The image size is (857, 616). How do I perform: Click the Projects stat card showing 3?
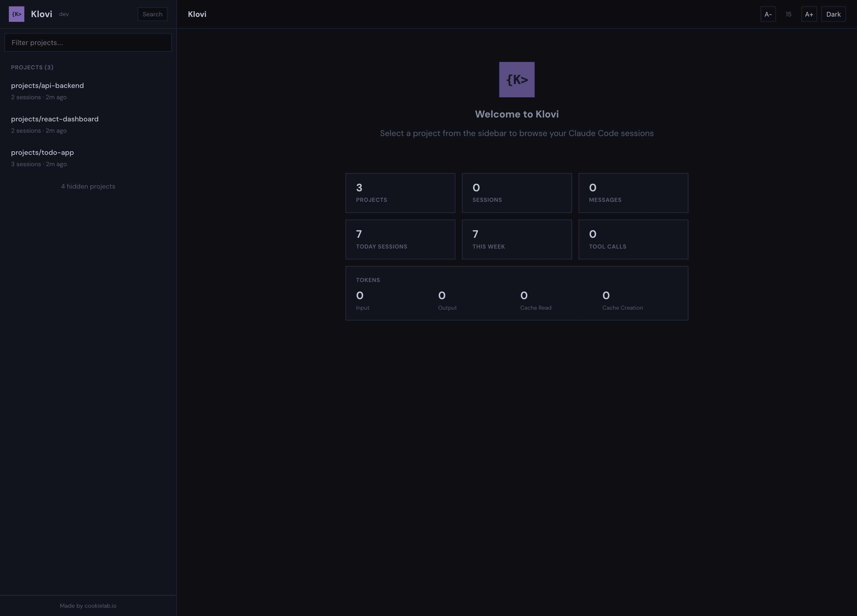pyautogui.click(x=400, y=193)
